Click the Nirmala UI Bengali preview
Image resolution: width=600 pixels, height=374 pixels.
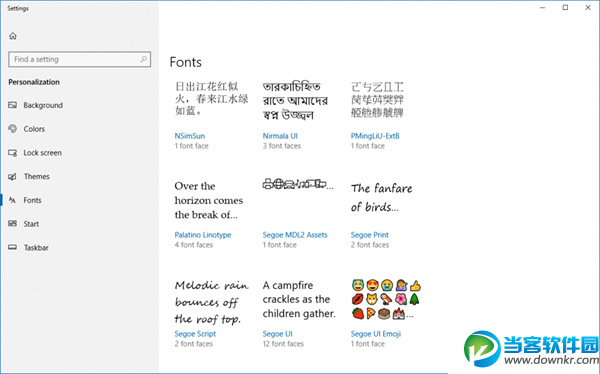[x=295, y=100]
